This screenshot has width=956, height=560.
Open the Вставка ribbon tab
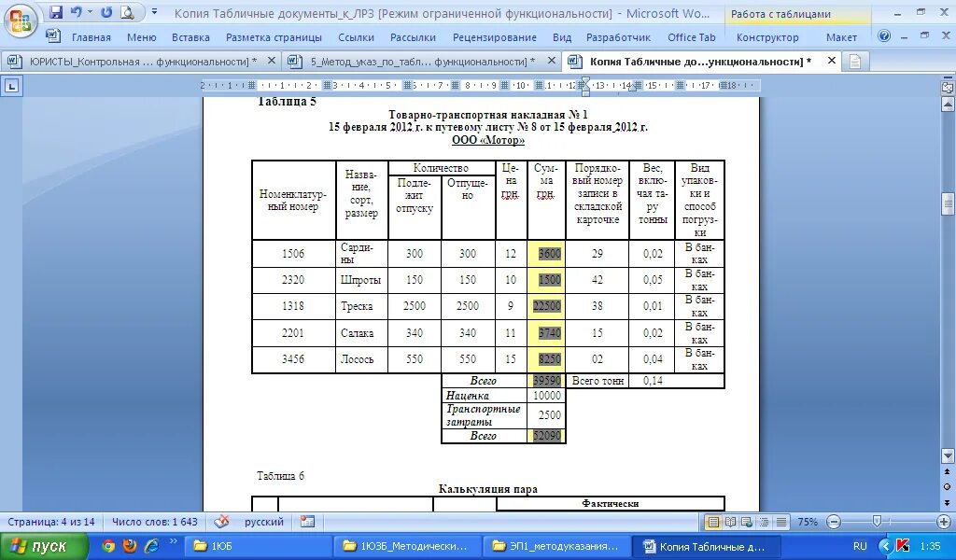[190, 37]
